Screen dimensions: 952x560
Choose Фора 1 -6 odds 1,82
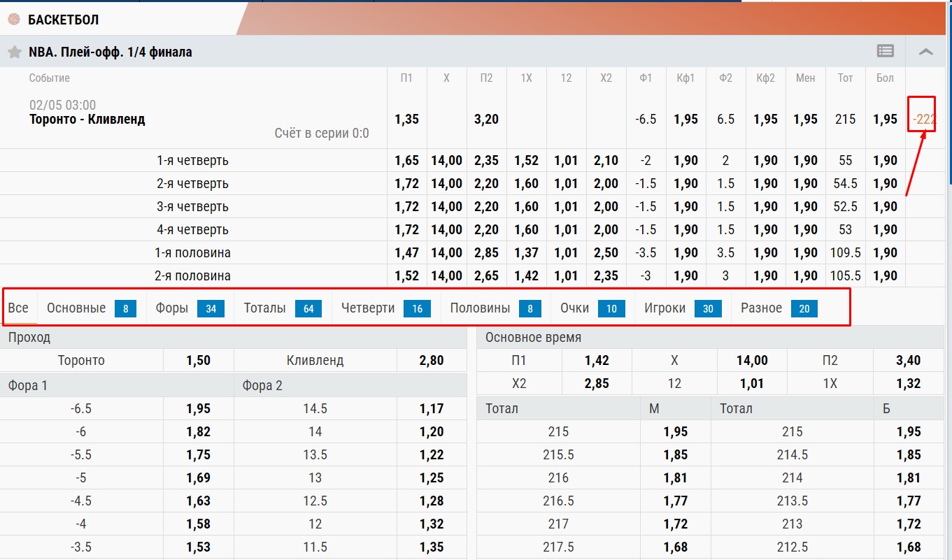198,431
